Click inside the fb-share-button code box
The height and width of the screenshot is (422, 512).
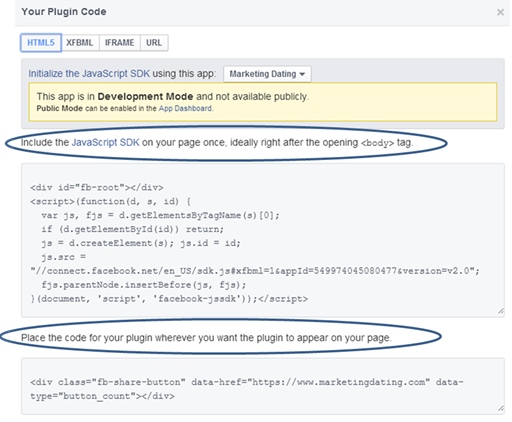(263, 386)
